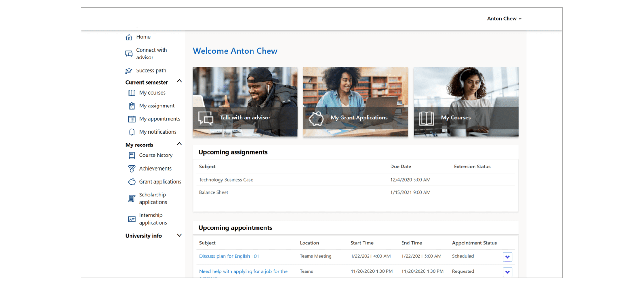Click the My Courses tile label

(x=456, y=118)
